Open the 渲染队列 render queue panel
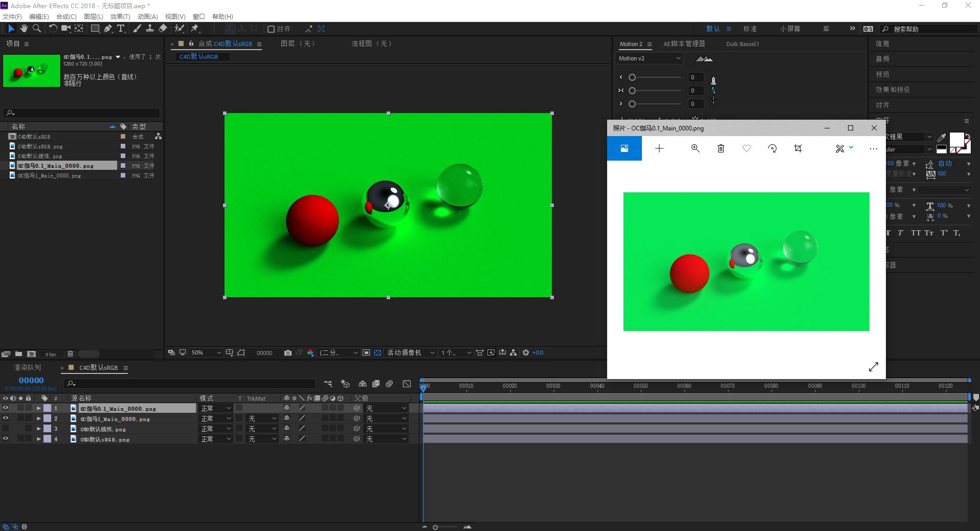 click(28, 368)
